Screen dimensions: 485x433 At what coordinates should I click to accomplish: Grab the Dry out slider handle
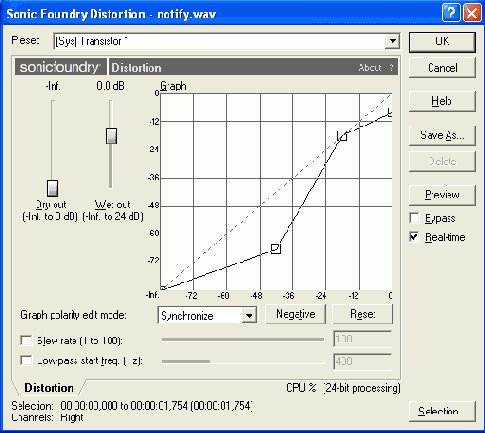pos(52,188)
